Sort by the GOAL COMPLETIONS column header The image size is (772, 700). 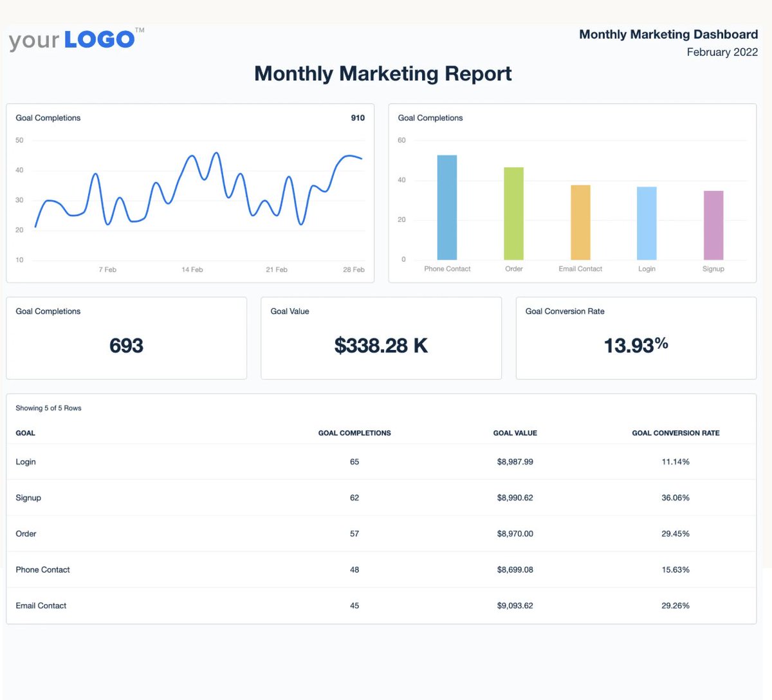click(x=354, y=433)
